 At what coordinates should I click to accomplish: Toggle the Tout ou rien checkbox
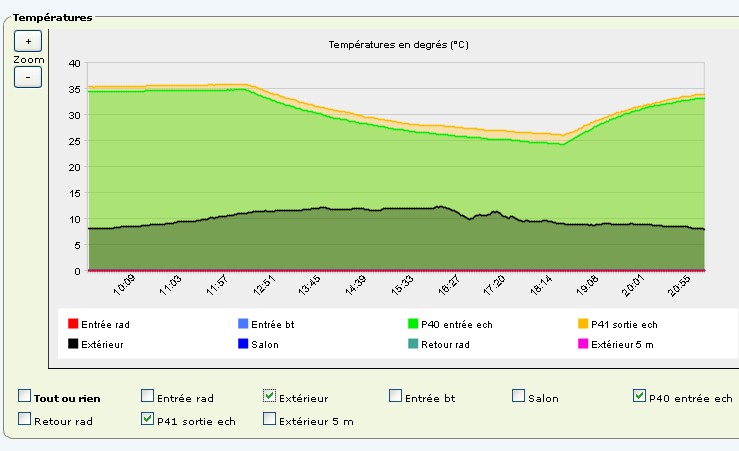(x=24, y=396)
